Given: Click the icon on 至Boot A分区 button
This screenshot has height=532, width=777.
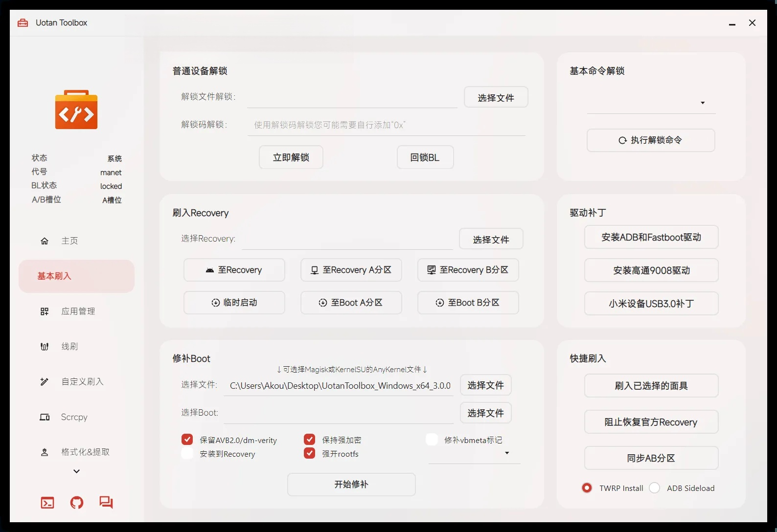Looking at the screenshot, I should (323, 303).
